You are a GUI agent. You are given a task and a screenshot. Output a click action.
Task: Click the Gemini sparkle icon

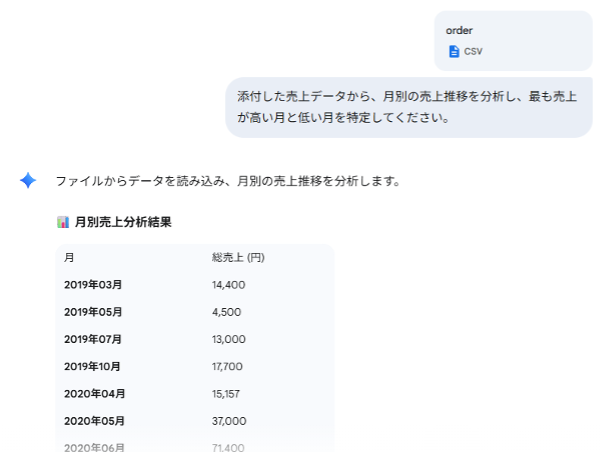28,181
